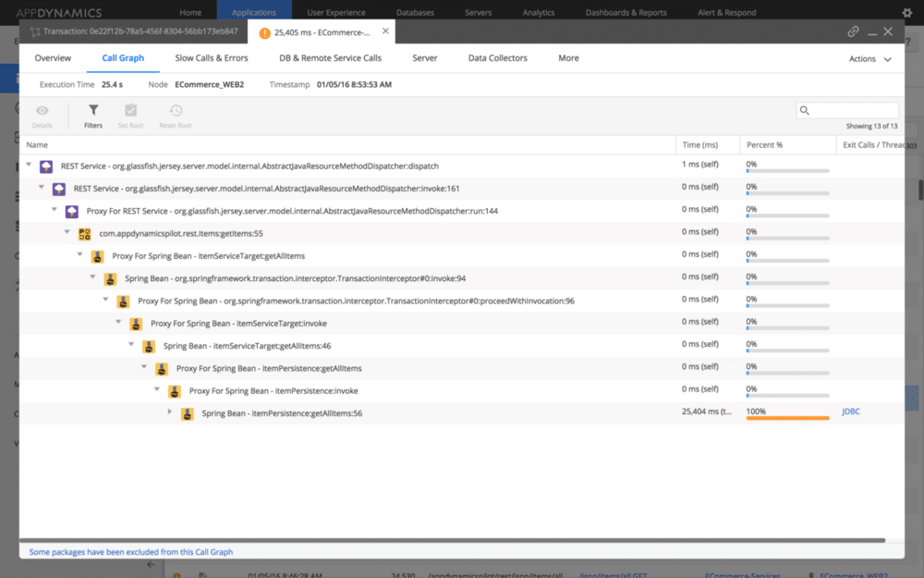
Task: Click the warning icon on 25,405 ms tab
Action: 265,32
